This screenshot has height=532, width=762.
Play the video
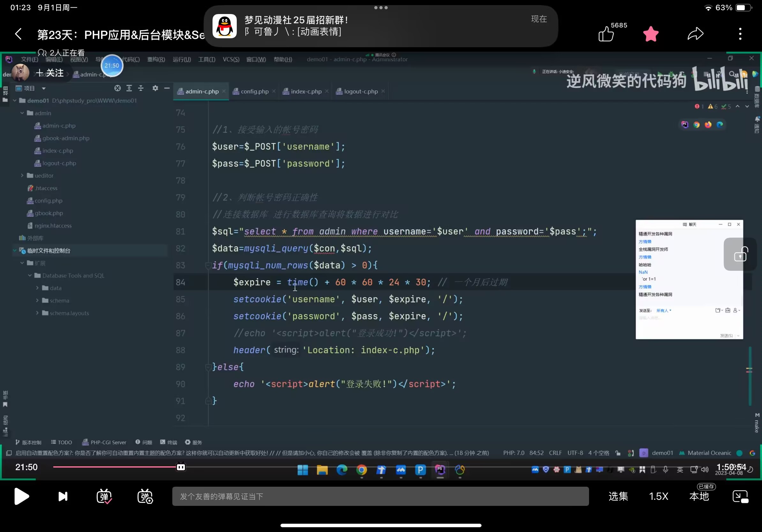tap(22, 496)
